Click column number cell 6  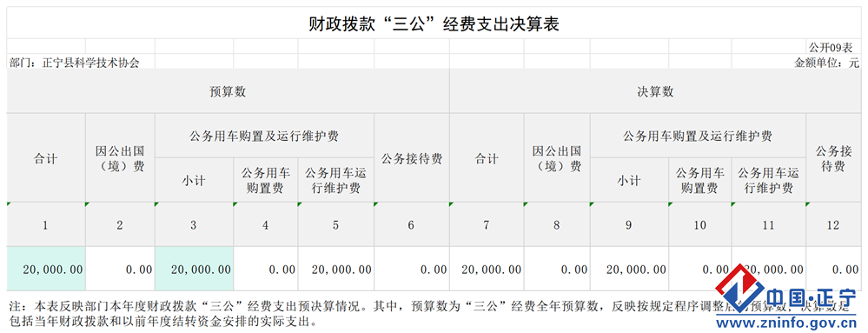tap(411, 225)
